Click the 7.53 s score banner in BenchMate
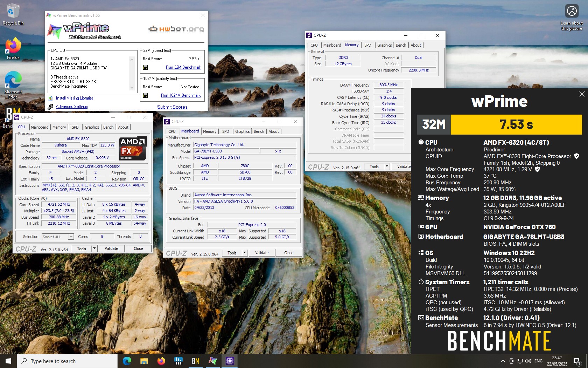 pyautogui.click(x=516, y=124)
